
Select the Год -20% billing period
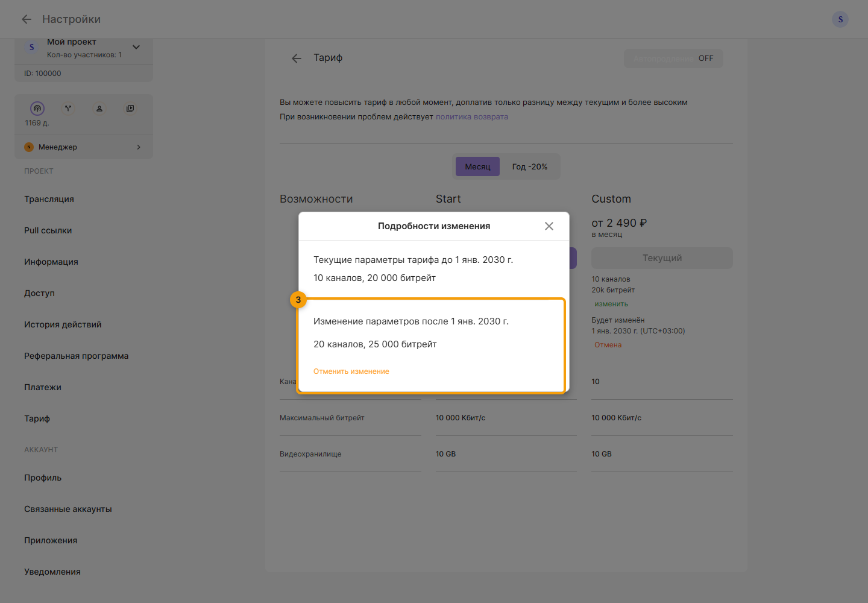coord(530,166)
